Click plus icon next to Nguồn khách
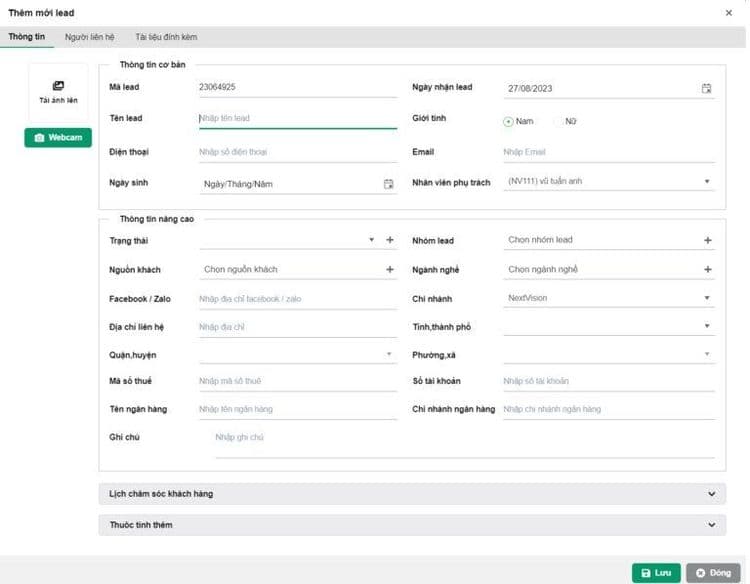The height and width of the screenshot is (584, 750). [390, 270]
